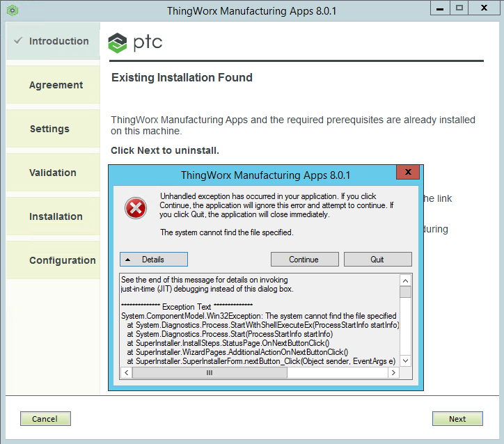This screenshot has width=504, height=444.
Task: Click the PTC logo icon
Action: (x=118, y=43)
